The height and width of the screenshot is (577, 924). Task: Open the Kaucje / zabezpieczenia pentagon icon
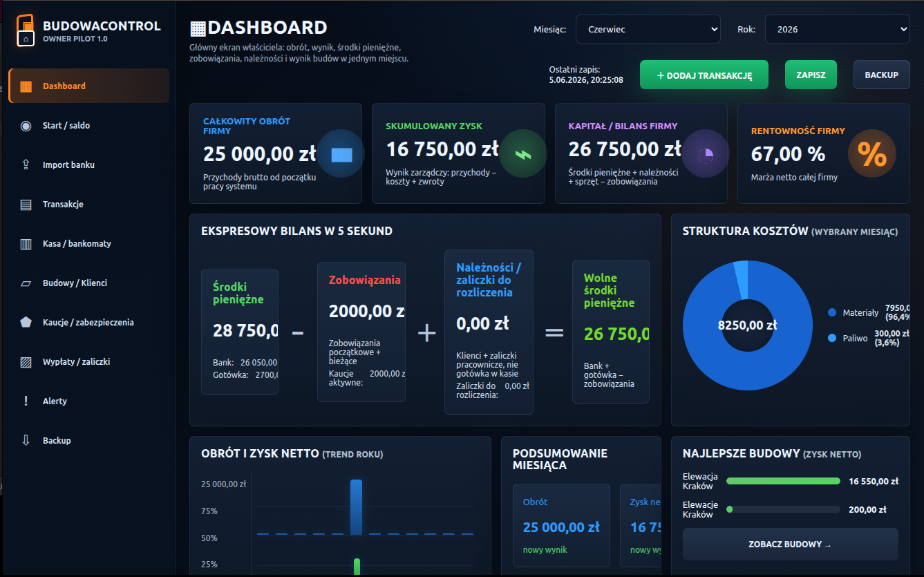point(26,323)
